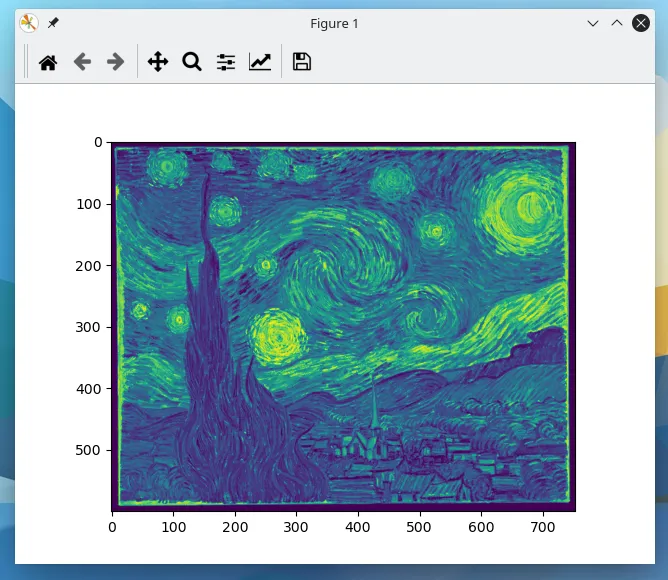This screenshot has height=580, width=668.
Task: Go back to previous view arrow
Action: click(x=82, y=62)
